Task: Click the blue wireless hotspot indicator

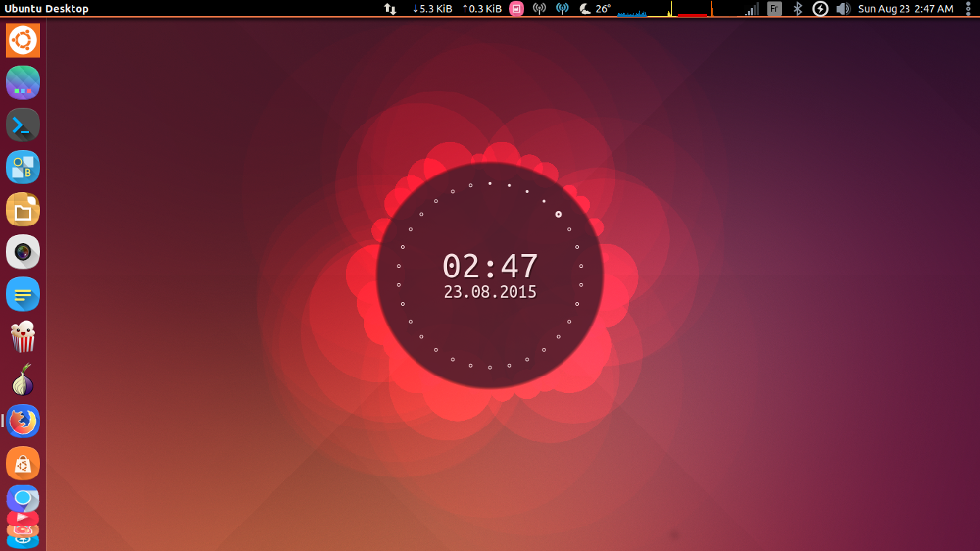Action: (563, 9)
